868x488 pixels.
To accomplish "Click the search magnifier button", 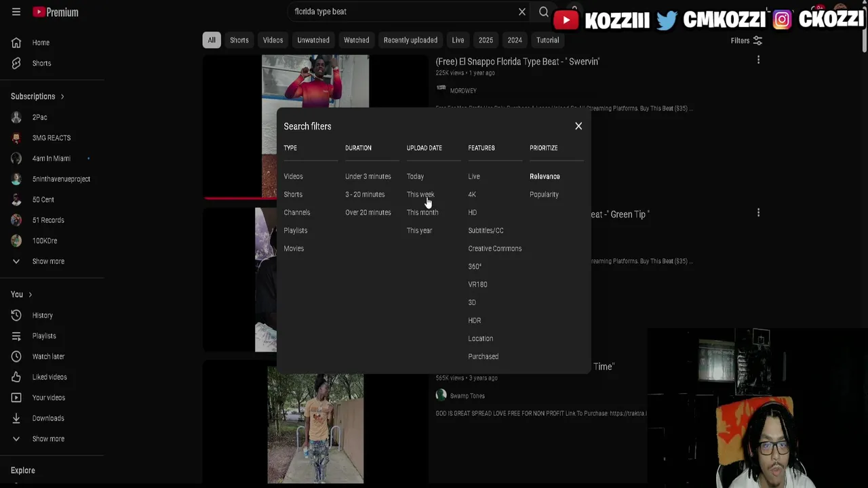I will pos(544,12).
